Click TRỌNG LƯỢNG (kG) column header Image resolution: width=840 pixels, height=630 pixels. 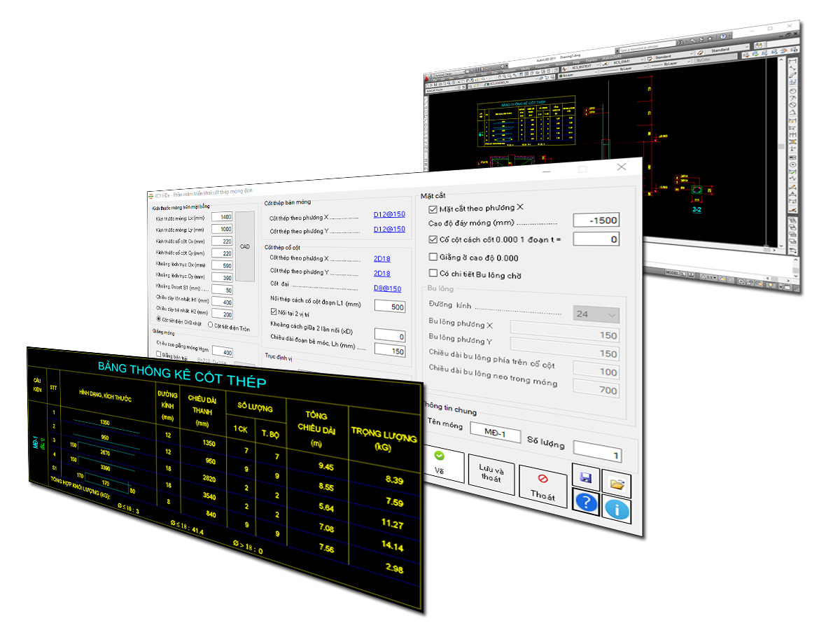(383, 439)
